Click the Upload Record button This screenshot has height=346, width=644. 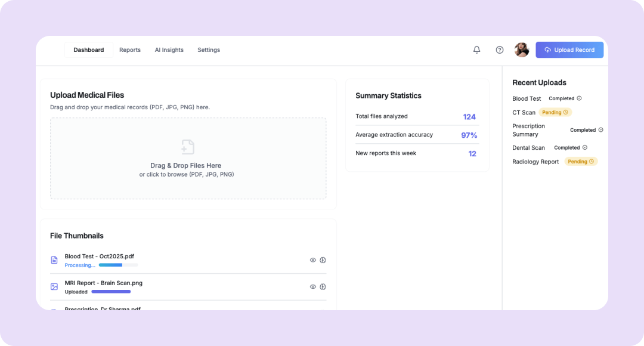pos(569,50)
